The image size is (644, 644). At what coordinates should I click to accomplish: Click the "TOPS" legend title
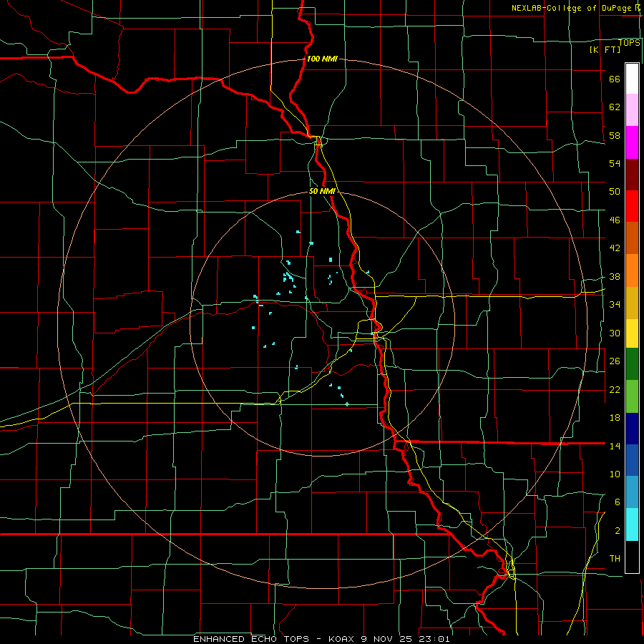pos(629,43)
